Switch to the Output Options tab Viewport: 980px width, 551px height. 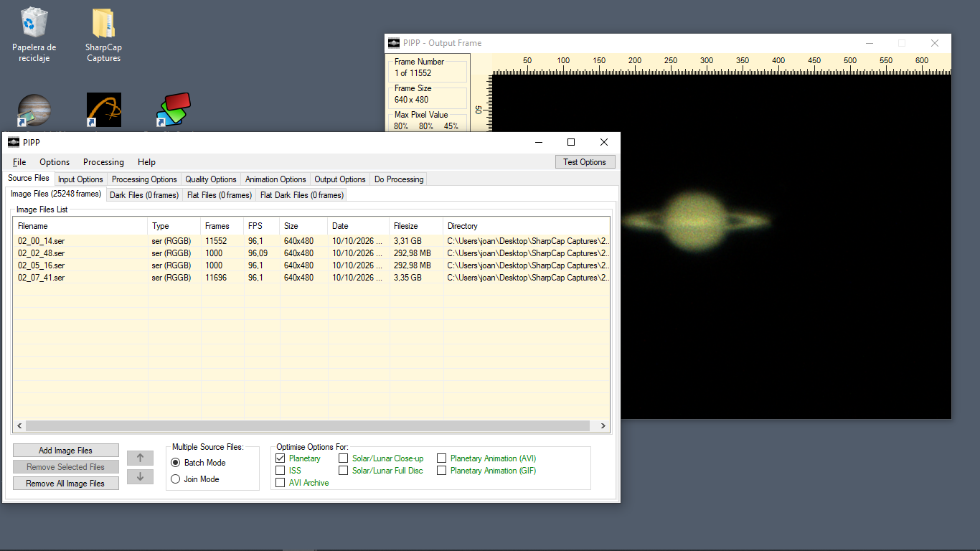tap(340, 179)
